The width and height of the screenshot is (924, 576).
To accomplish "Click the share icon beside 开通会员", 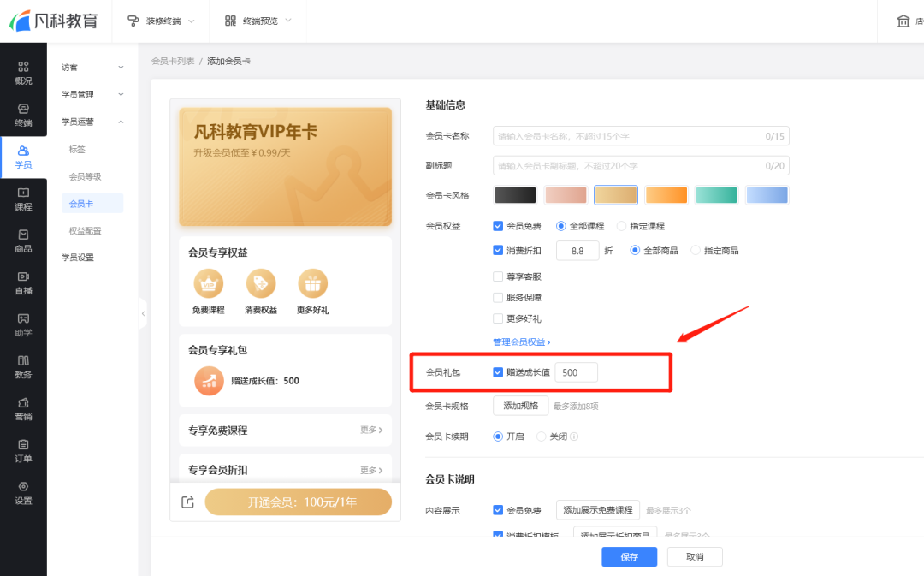I will 187,502.
